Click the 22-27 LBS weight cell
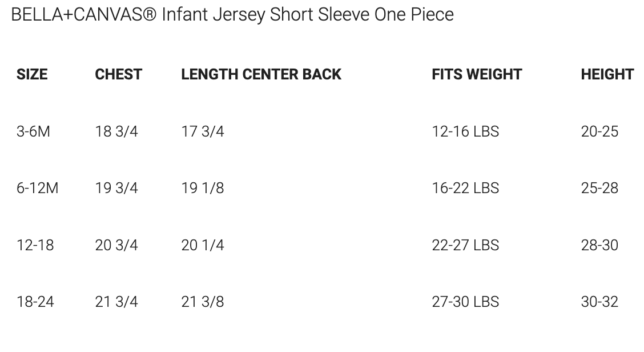This screenshot has height=352, width=644. click(x=465, y=245)
